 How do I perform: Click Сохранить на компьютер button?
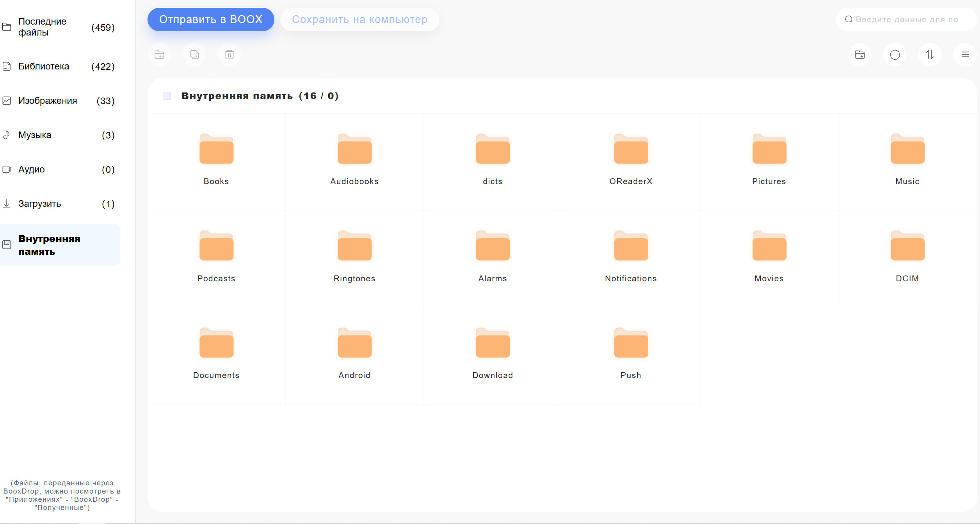pyautogui.click(x=359, y=20)
